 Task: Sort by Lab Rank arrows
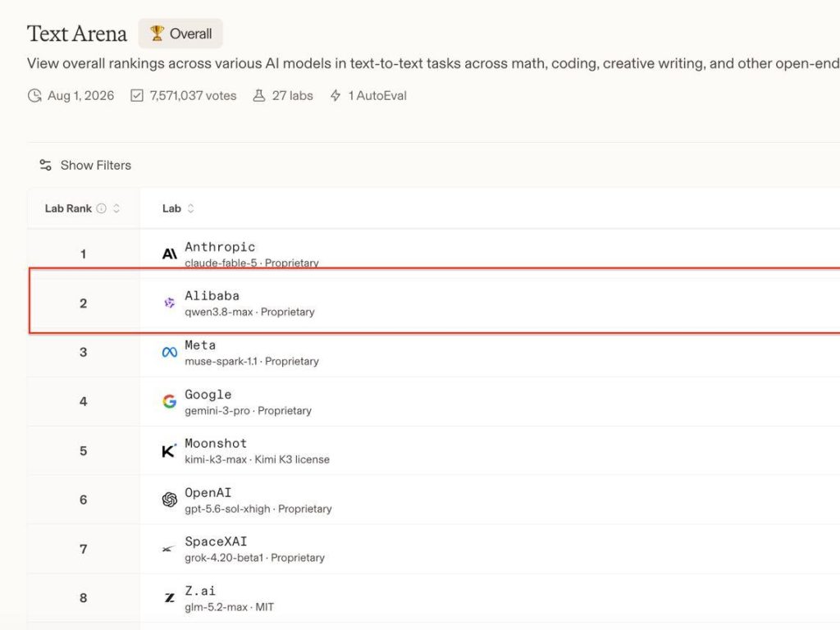(x=116, y=208)
